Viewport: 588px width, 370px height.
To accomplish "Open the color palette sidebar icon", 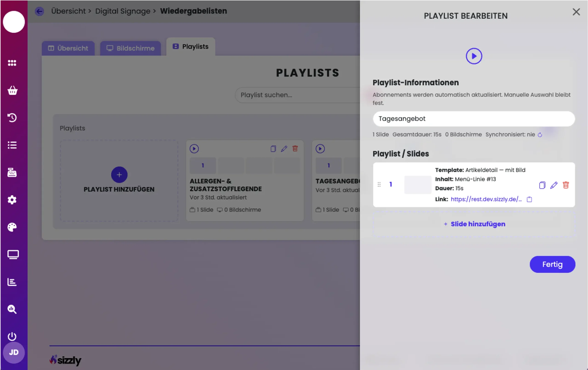I will click(x=12, y=227).
